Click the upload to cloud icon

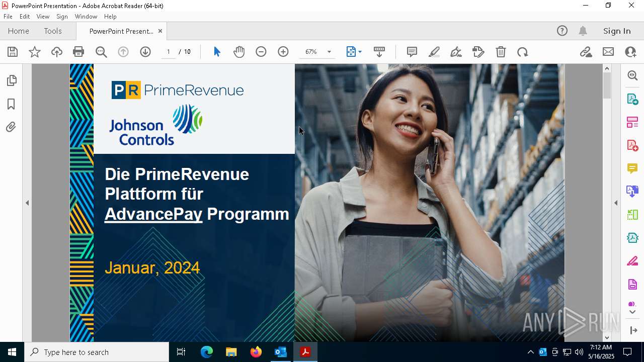click(x=57, y=52)
